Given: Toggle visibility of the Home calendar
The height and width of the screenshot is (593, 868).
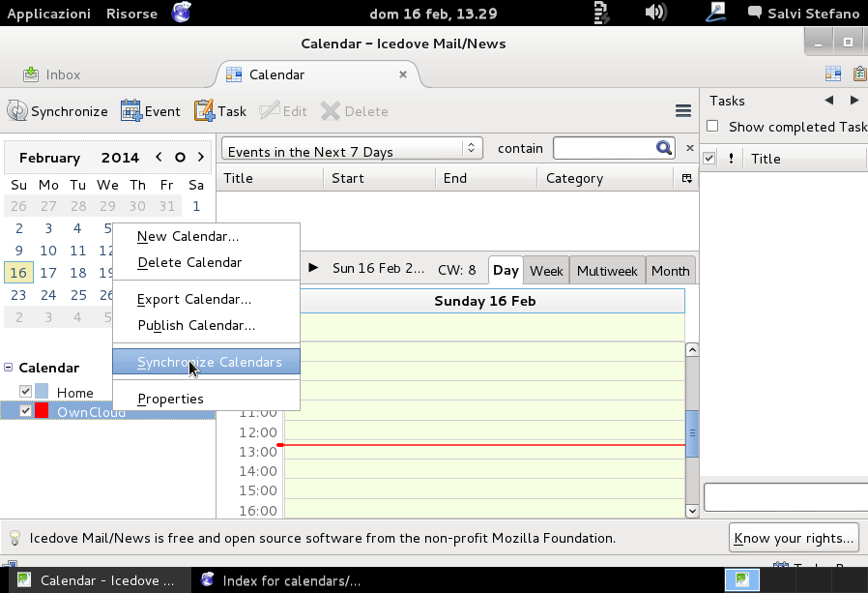Looking at the screenshot, I should click(x=24, y=392).
